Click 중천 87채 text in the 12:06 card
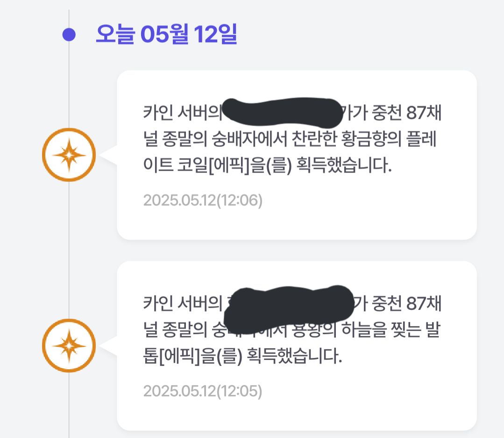The image size is (504, 438). tap(406, 112)
